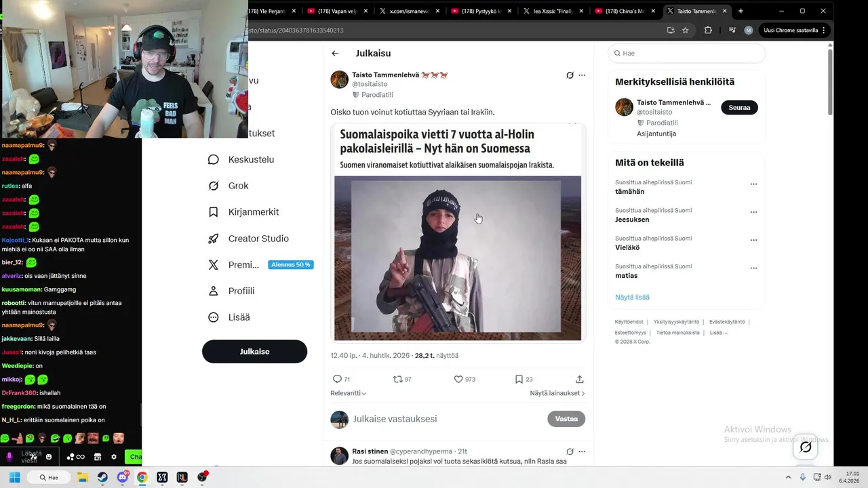868x488 pixels.
Task: Open File Explorer from the taskbar
Action: (x=82, y=477)
